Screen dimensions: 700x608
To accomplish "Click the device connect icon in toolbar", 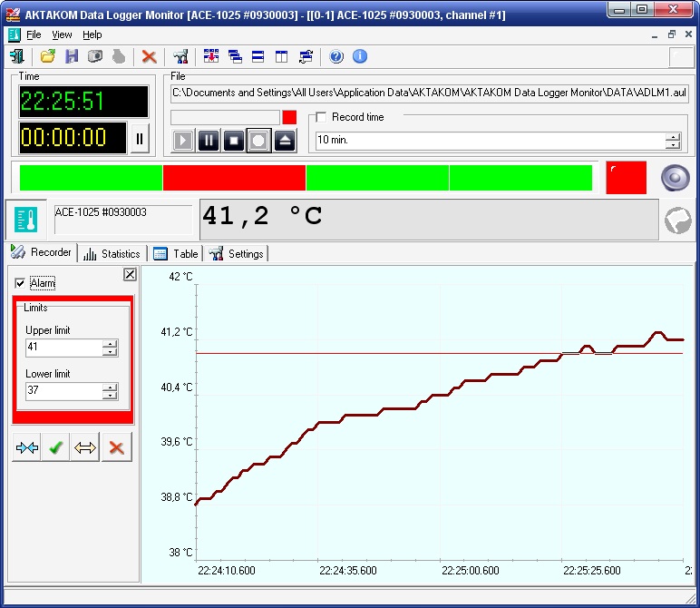I will (17, 56).
